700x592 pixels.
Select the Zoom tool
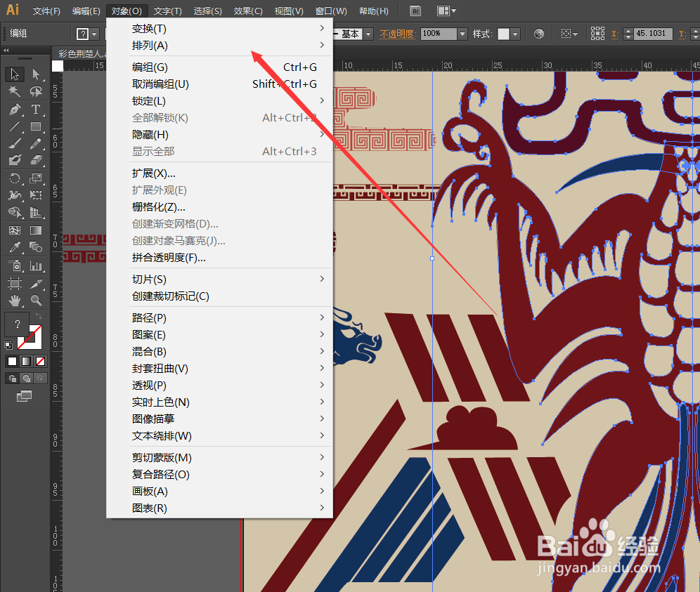pos(36,301)
